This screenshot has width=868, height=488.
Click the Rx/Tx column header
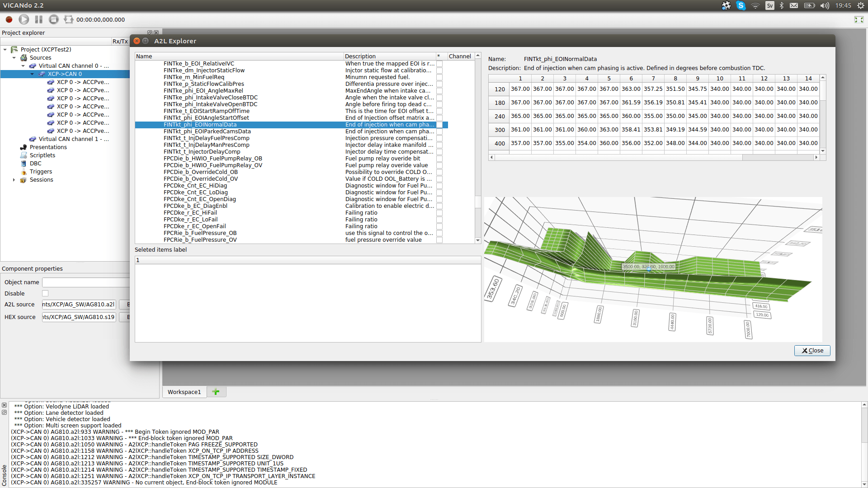tap(120, 41)
